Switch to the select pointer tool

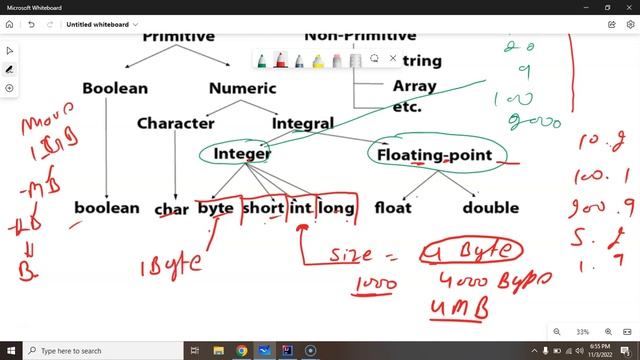tap(9, 51)
